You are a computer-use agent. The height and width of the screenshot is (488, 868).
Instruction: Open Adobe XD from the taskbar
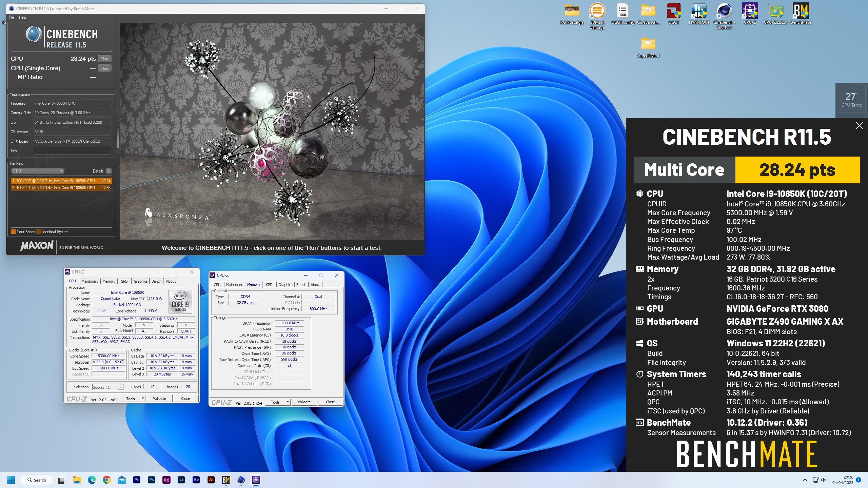point(166,480)
